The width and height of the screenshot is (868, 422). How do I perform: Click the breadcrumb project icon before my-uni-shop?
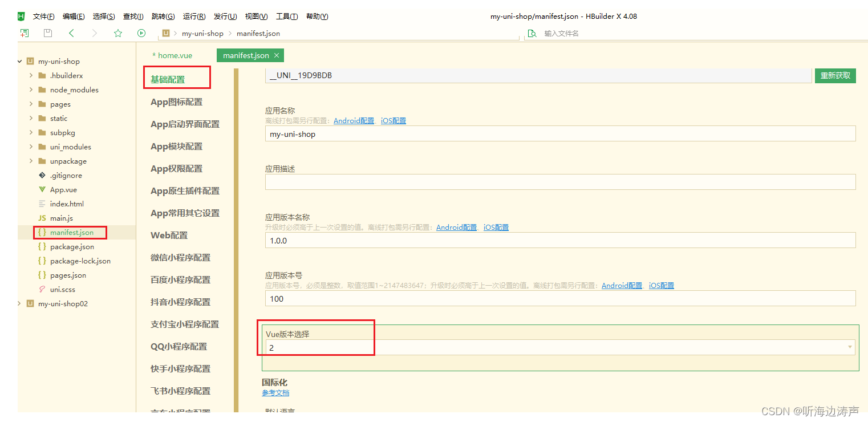pyautogui.click(x=166, y=33)
